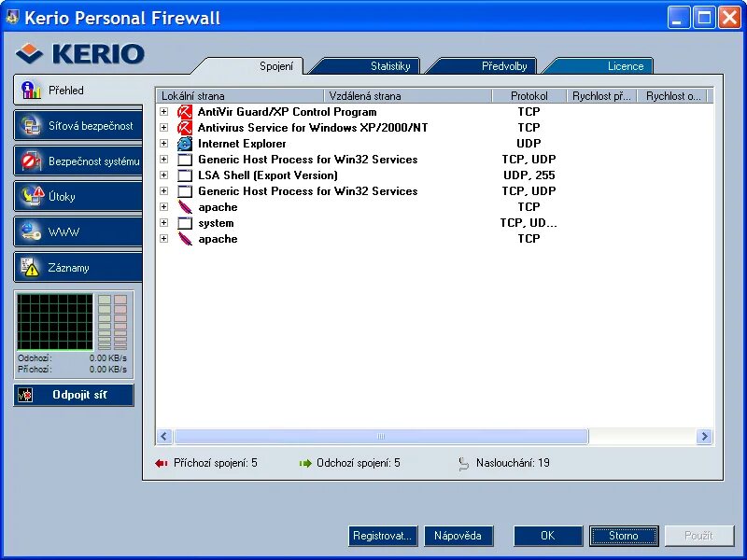Open the Záznamy section

click(78, 268)
